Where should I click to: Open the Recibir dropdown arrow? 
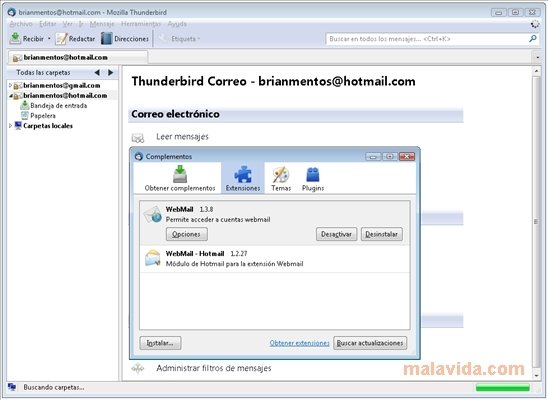pyautogui.click(x=49, y=39)
